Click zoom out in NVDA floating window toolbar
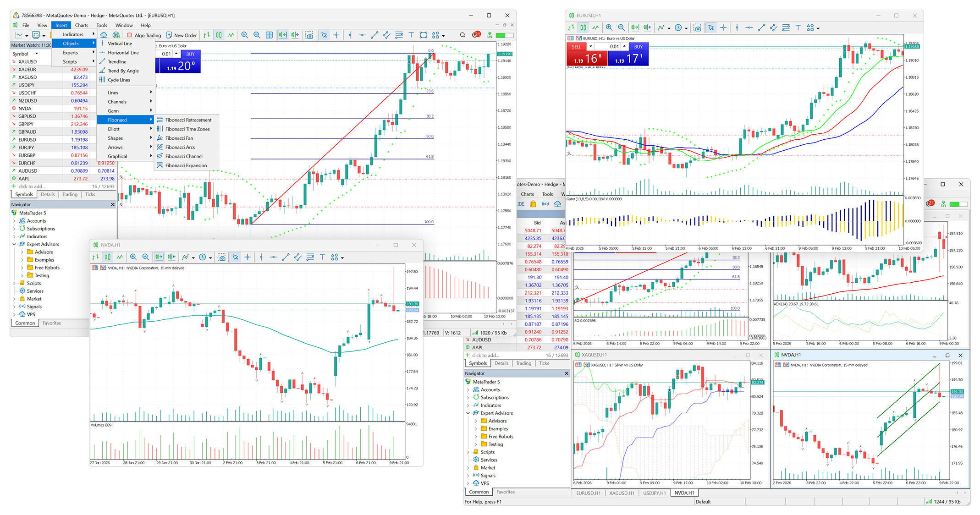Screen dimensions: 980x515 (x=145, y=257)
